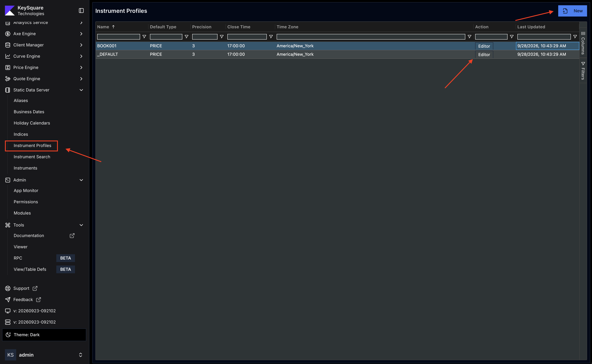The height and width of the screenshot is (364, 592).
Task: Click the server version icon
Action: (x=8, y=322)
